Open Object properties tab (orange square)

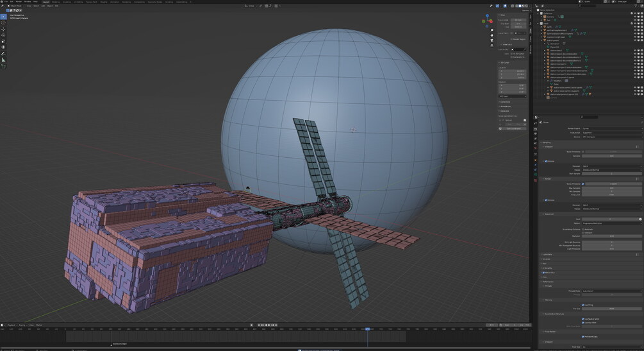(535, 160)
